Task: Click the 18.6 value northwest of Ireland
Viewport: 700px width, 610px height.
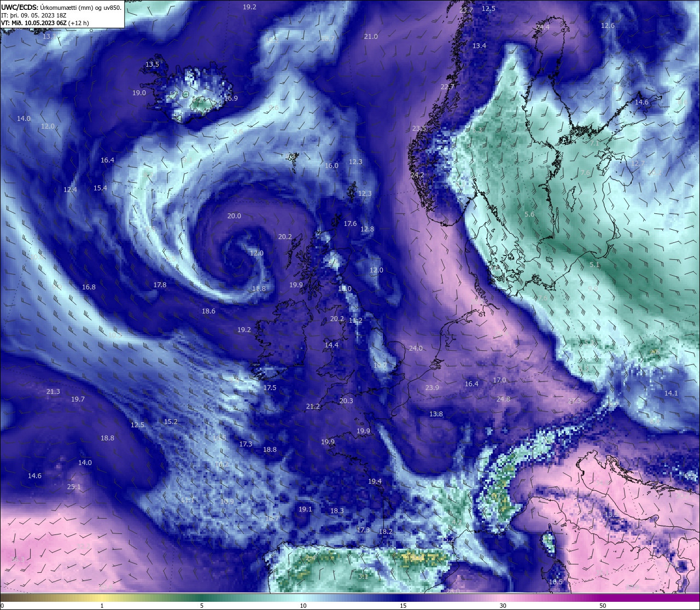Action: click(208, 311)
